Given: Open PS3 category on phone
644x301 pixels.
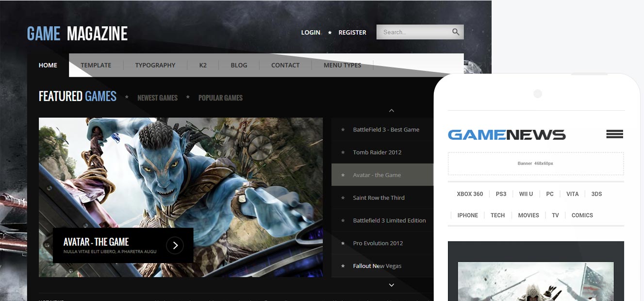Looking at the screenshot, I should tap(501, 194).
